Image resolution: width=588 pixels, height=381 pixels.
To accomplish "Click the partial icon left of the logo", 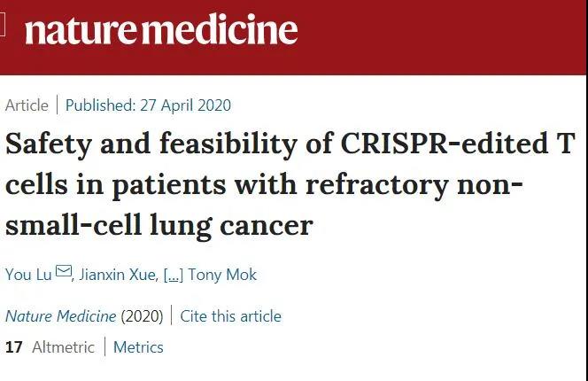I will point(3,25).
